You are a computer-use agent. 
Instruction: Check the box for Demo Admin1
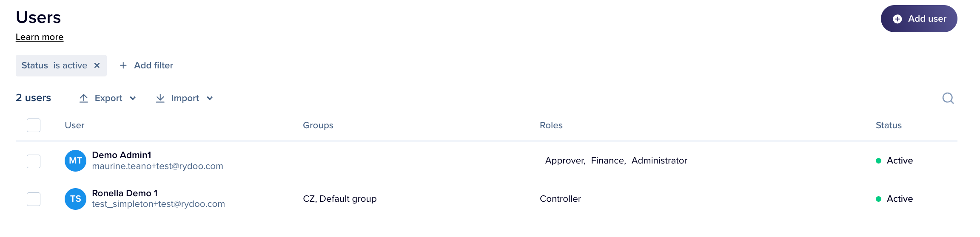pyautogui.click(x=34, y=161)
